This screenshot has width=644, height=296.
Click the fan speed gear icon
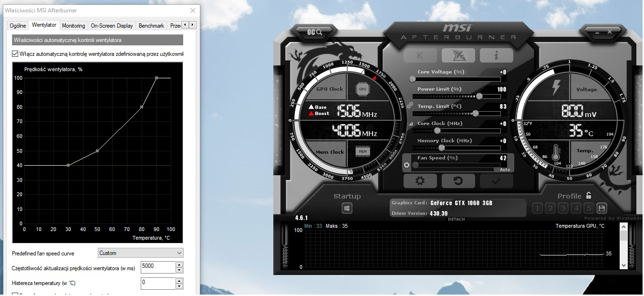coord(407,165)
